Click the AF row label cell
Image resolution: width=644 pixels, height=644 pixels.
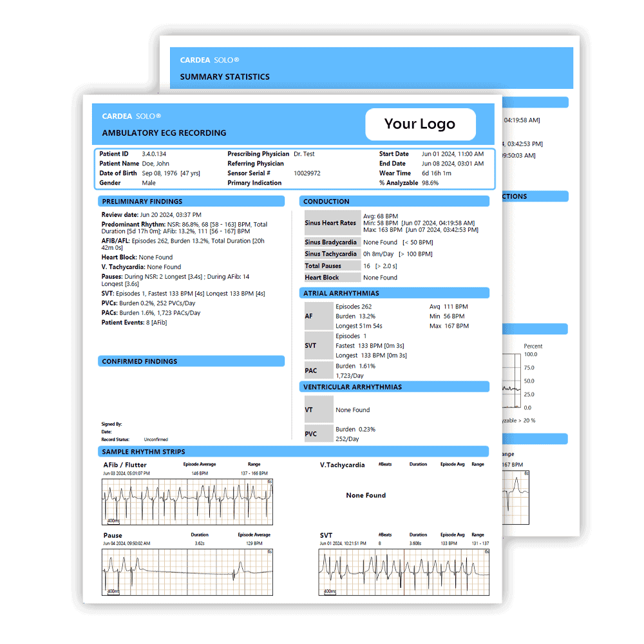point(319,316)
